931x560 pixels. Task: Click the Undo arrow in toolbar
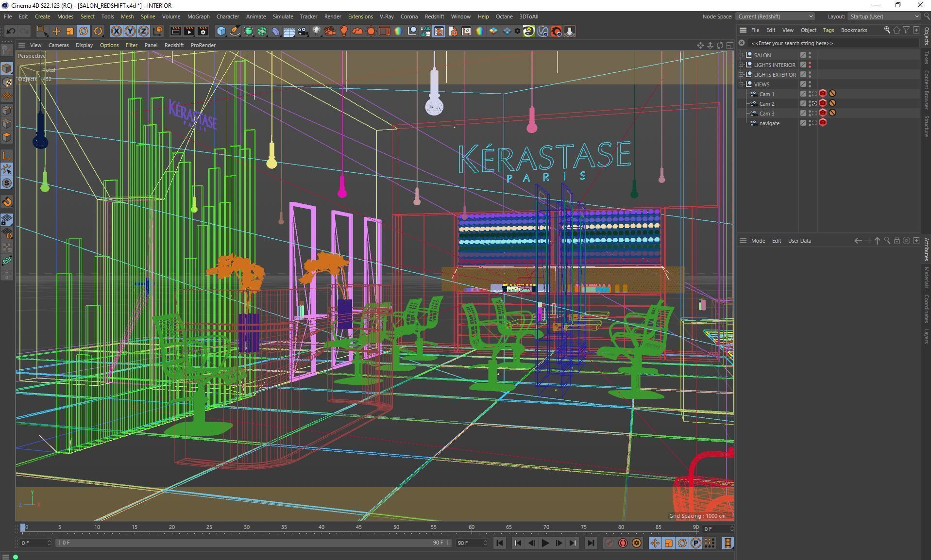11,31
